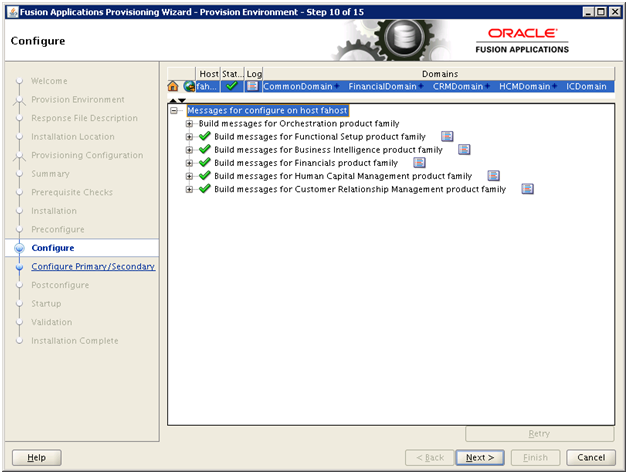
Task: Click the Installation Location step
Action: [x=73, y=137]
